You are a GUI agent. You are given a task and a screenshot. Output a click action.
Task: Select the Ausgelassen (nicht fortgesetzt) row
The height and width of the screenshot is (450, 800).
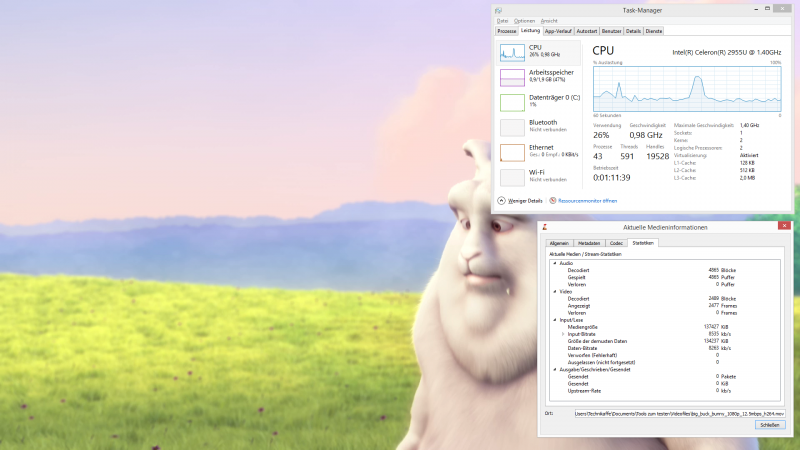[665, 362]
